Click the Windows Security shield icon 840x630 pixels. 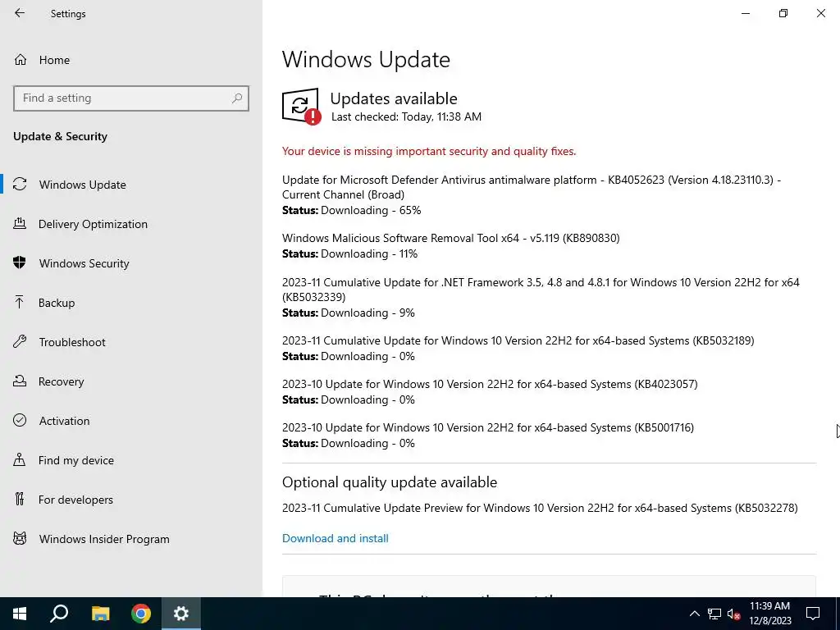(x=20, y=262)
